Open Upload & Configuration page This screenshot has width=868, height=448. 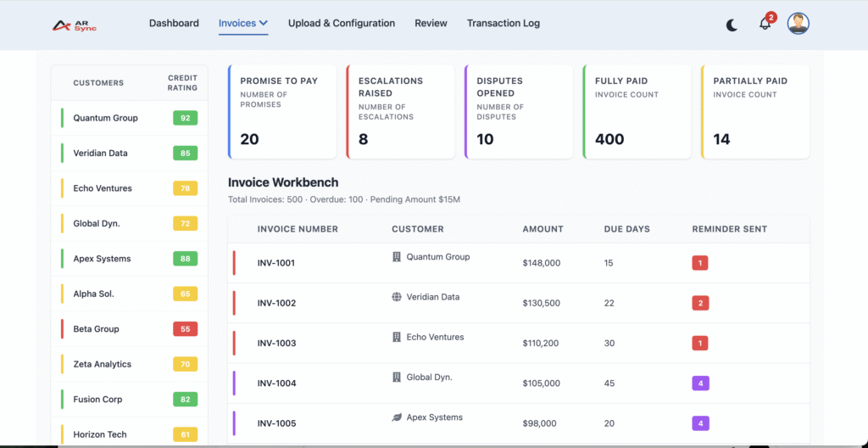click(x=342, y=23)
